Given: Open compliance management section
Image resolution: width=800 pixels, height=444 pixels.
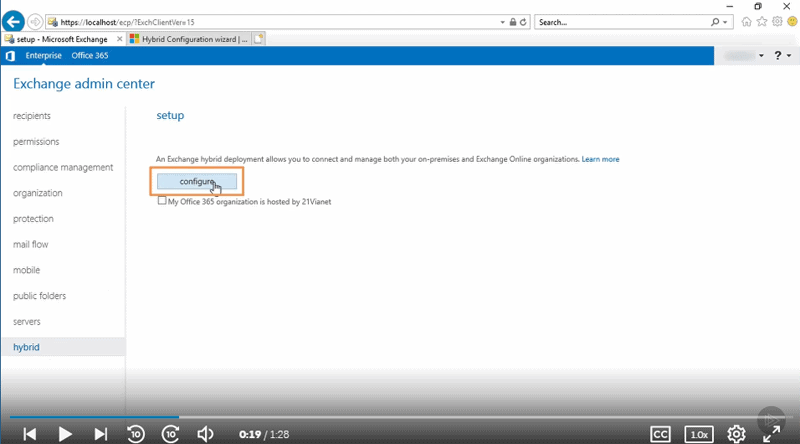Looking at the screenshot, I should (63, 167).
